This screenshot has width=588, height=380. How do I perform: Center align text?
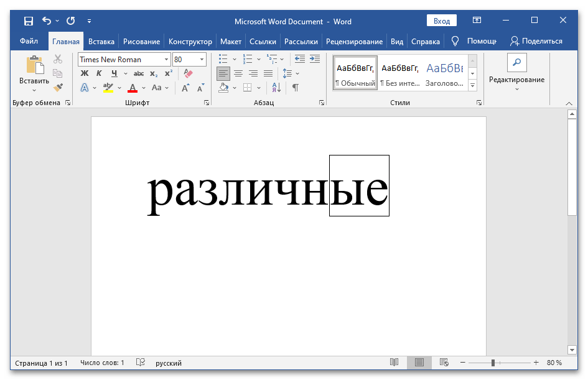238,73
